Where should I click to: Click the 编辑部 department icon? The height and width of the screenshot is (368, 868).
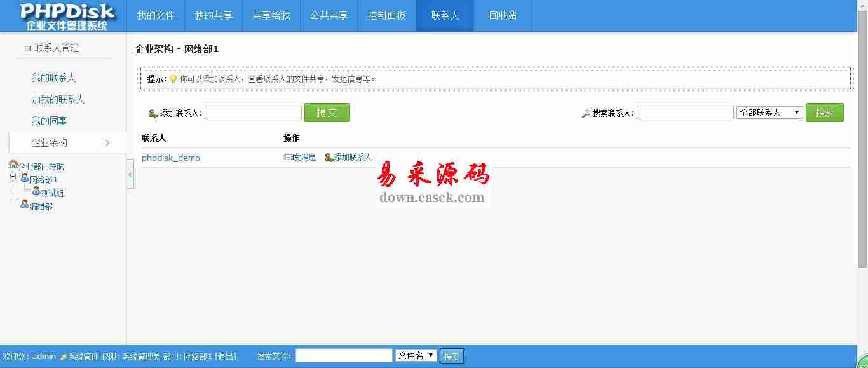click(x=25, y=205)
